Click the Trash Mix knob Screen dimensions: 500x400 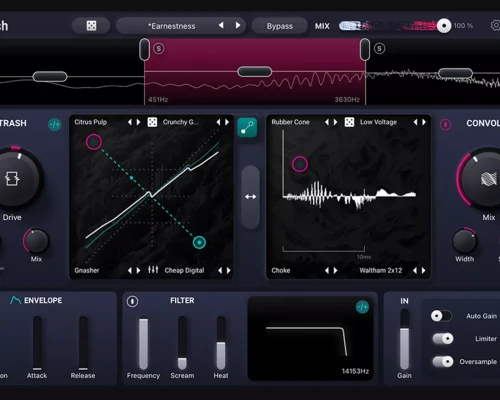tap(36, 241)
